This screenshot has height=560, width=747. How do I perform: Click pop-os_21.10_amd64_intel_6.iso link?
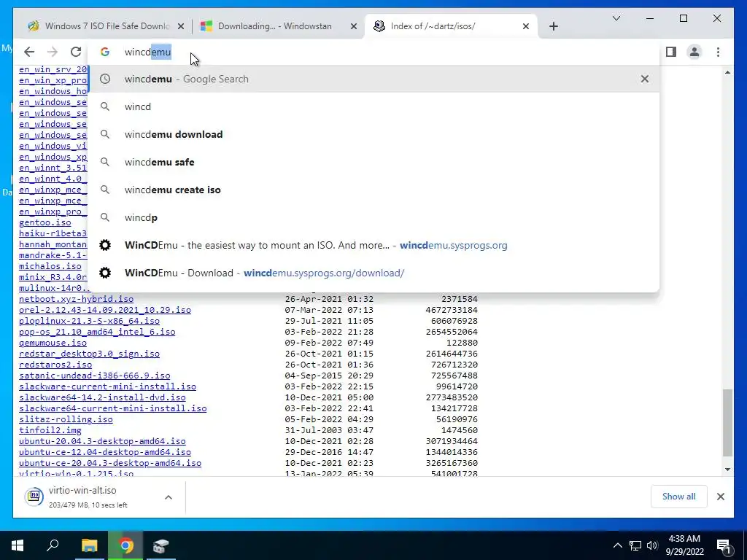tap(97, 332)
